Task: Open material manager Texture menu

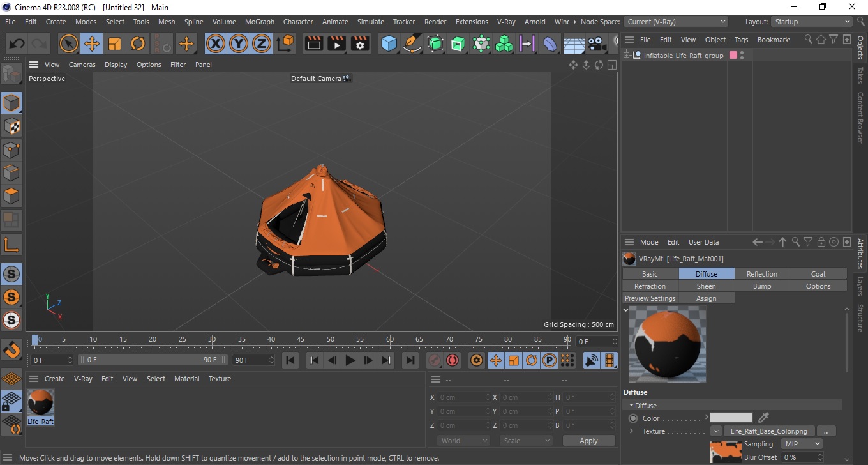Action: 220,379
